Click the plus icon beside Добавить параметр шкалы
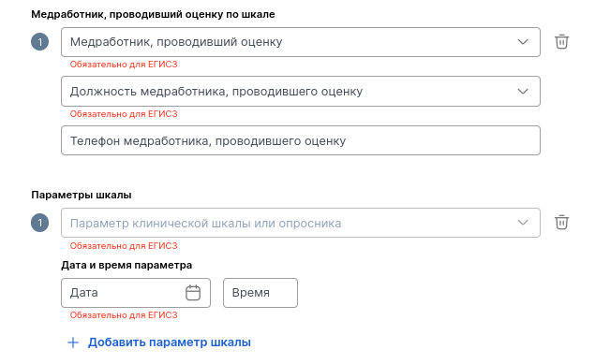595x364 pixels. pos(73,342)
